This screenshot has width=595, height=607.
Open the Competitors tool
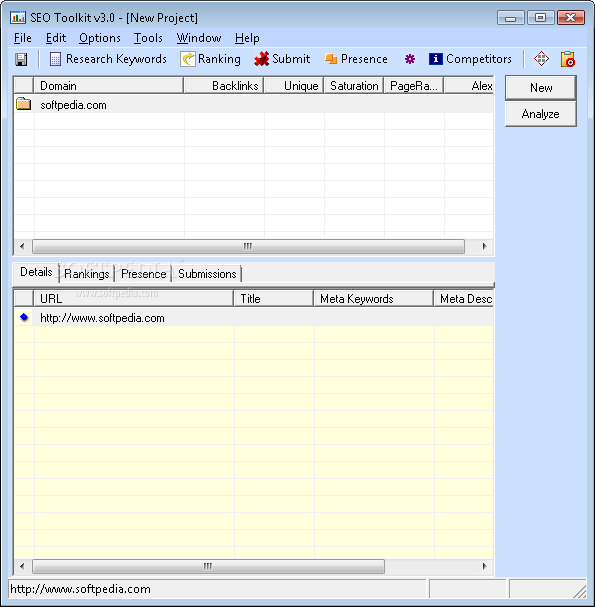pyautogui.click(x=470, y=59)
